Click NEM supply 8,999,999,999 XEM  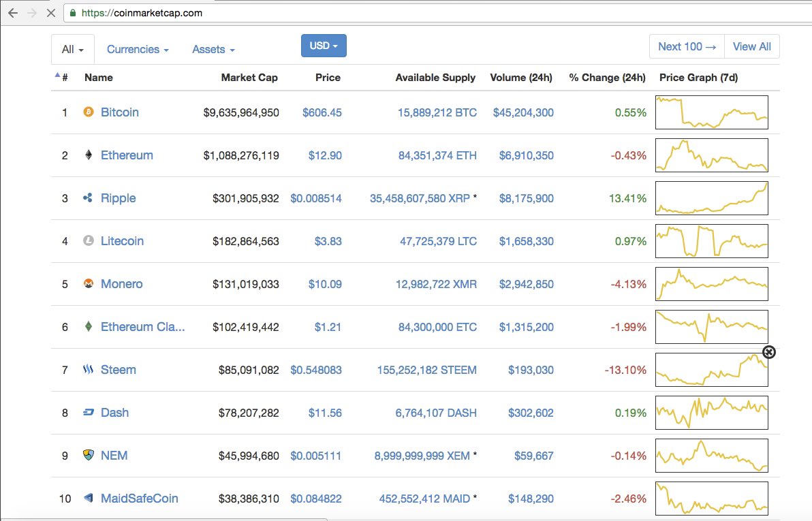(422, 456)
